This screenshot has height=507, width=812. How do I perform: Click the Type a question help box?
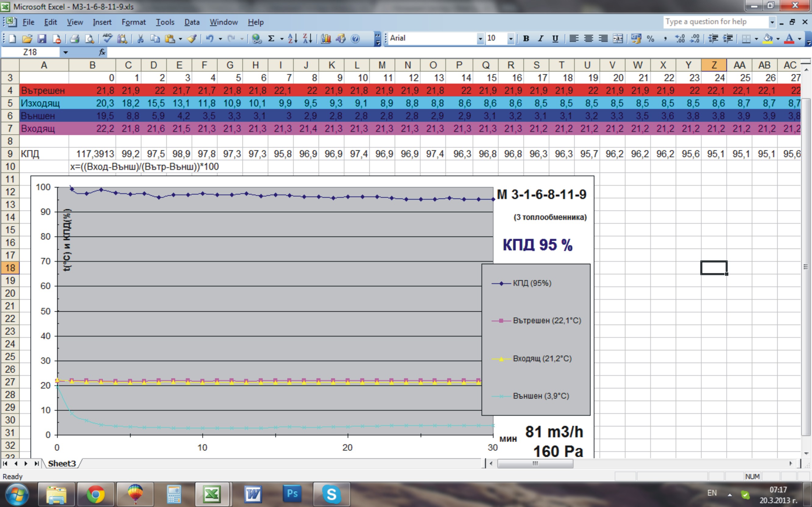[x=715, y=22]
